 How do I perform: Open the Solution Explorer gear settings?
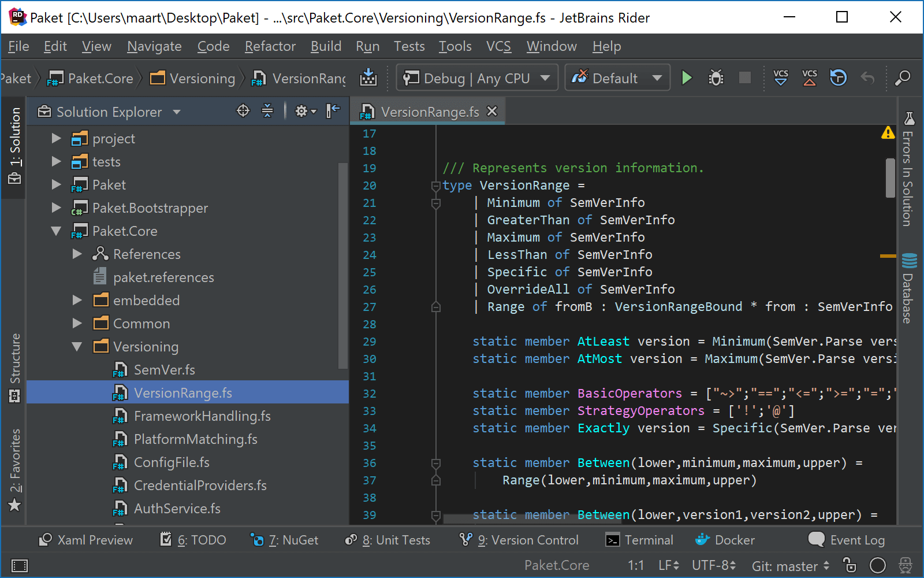[x=305, y=111]
